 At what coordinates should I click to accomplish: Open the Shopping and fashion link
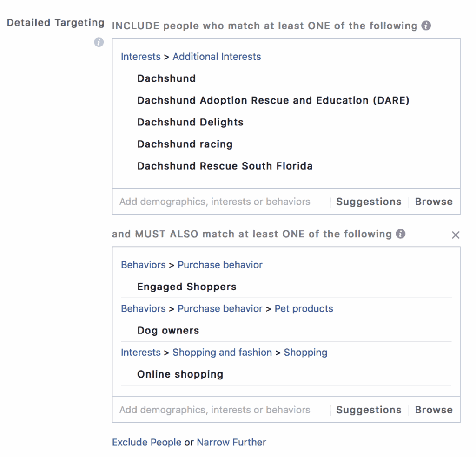pyautogui.click(x=222, y=353)
